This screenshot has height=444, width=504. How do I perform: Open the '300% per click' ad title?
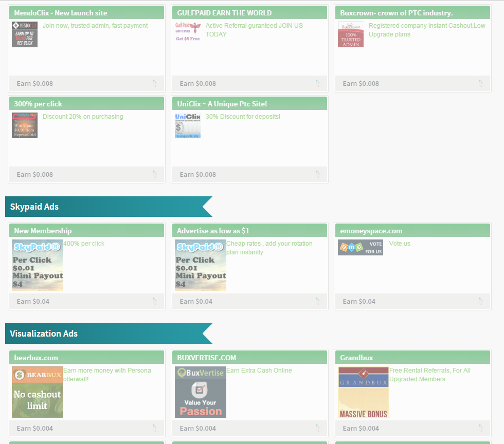38,104
